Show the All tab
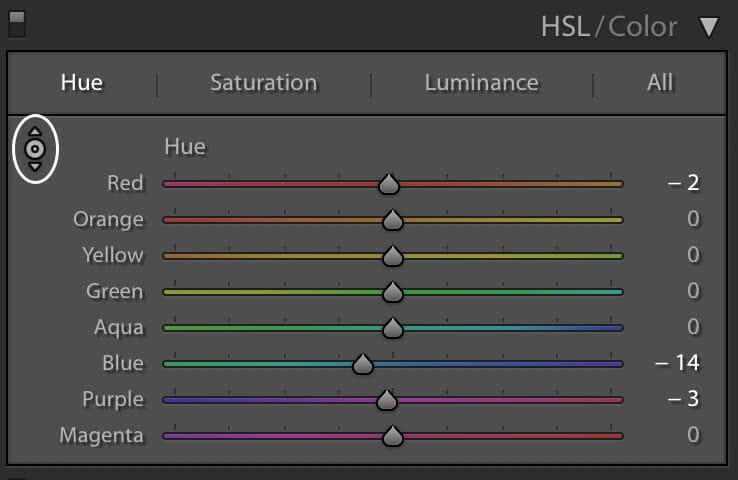The height and width of the screenshot is (480, 738). click(x=660, y=82)
